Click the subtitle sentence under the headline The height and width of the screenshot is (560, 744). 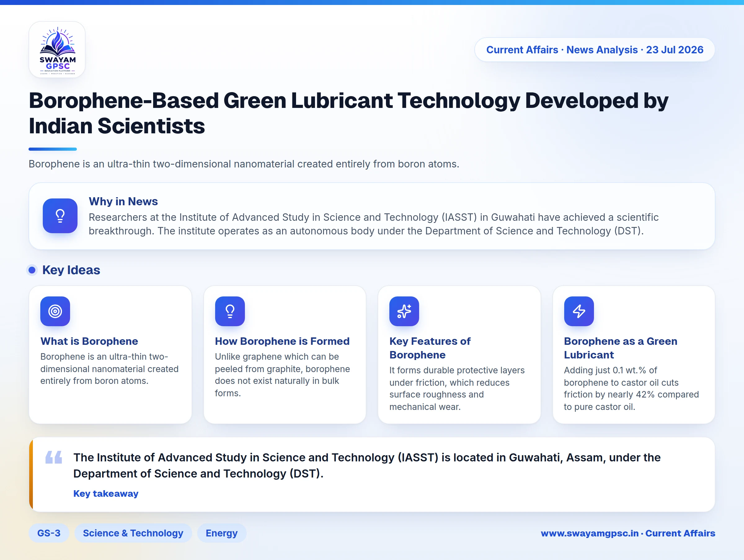(244, 164)
